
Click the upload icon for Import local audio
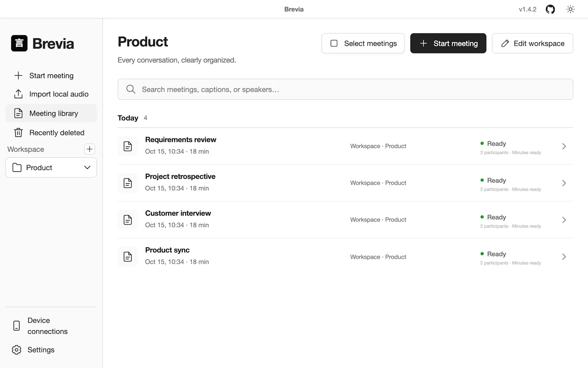click(18, 94)
